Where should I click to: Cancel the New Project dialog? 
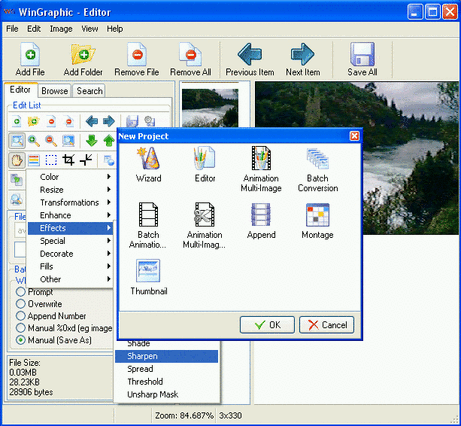click(x=327, y=325)
